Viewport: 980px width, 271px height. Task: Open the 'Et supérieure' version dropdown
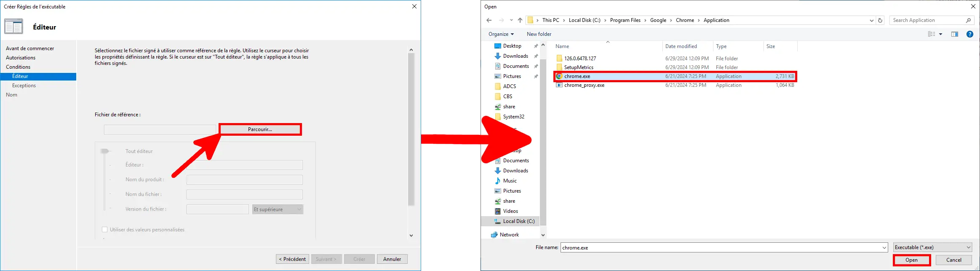tap(278, 209)
